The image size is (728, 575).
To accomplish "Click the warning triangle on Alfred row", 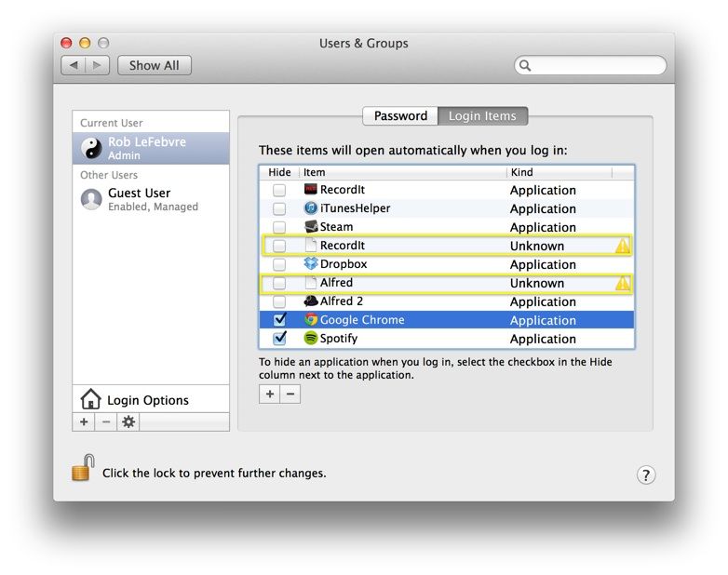I will 623,283.
